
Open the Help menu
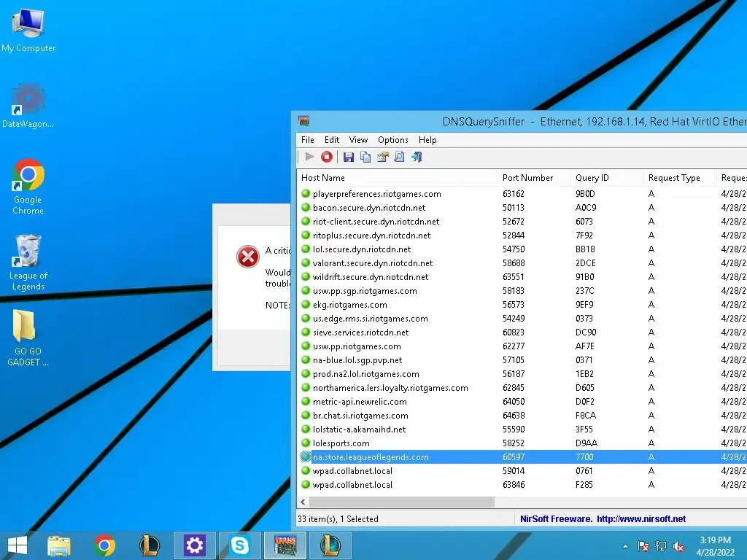point(427,139)
